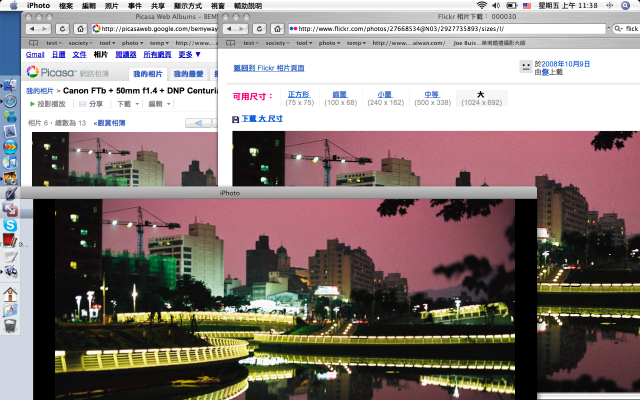Viewport: 640px width, 400px height.
Task: Open the 檔案 menu
Action: pyautogui.click(x=66, y=6)
